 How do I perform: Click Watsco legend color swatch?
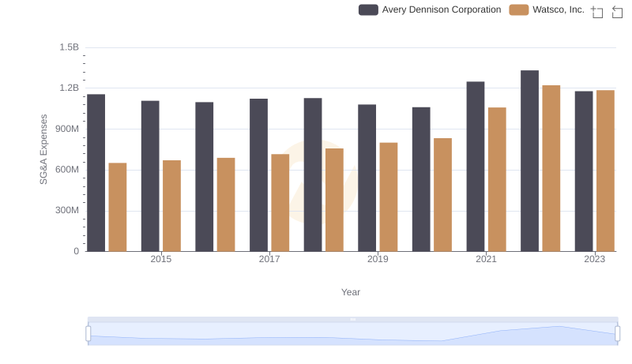coord(519,9)
